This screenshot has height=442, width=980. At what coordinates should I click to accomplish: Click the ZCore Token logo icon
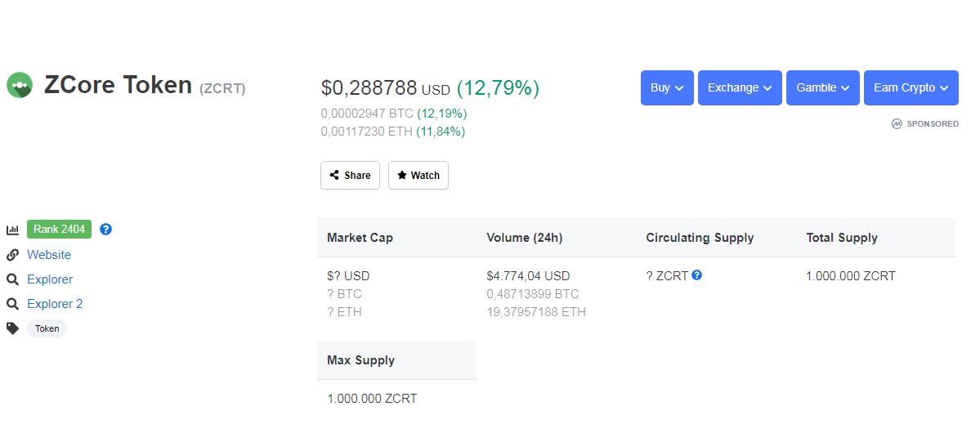point(19,85)
